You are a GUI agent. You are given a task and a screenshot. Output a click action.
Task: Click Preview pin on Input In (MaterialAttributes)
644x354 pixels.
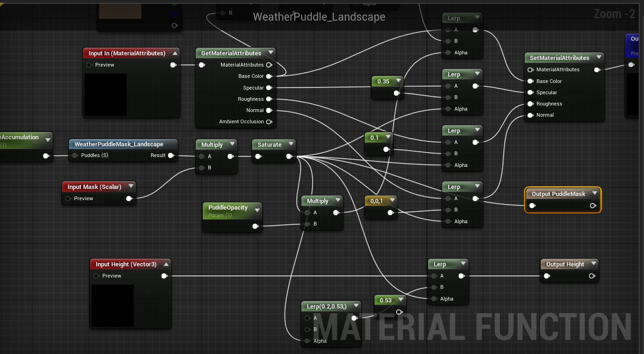pos(89,65)
